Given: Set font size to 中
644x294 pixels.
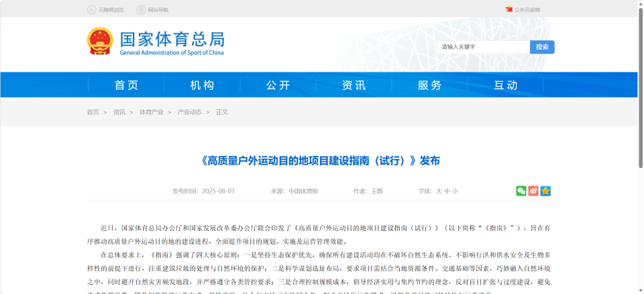Looking at the screenshot, I should click(x=447, y=191).
